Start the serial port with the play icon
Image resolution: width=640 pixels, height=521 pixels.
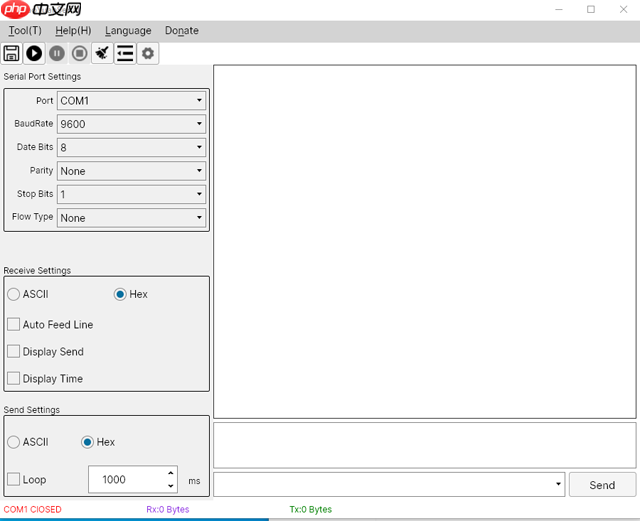click(x=34, y=53)
